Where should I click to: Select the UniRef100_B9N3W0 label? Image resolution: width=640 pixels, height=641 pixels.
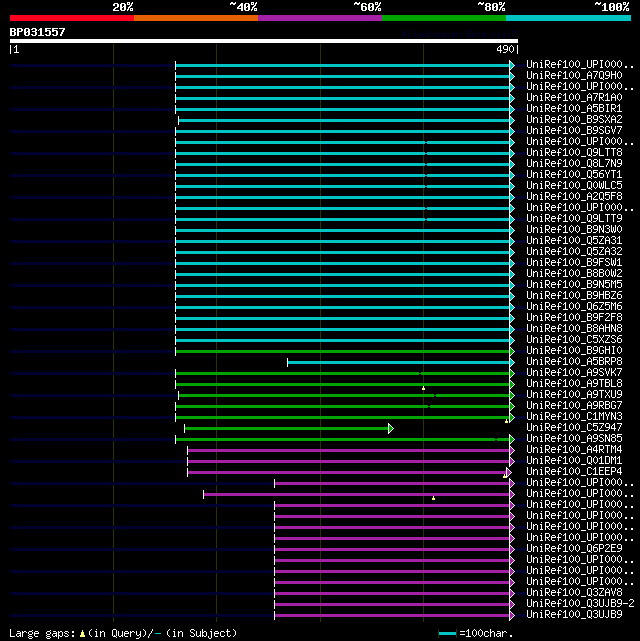tap(574, 229)
